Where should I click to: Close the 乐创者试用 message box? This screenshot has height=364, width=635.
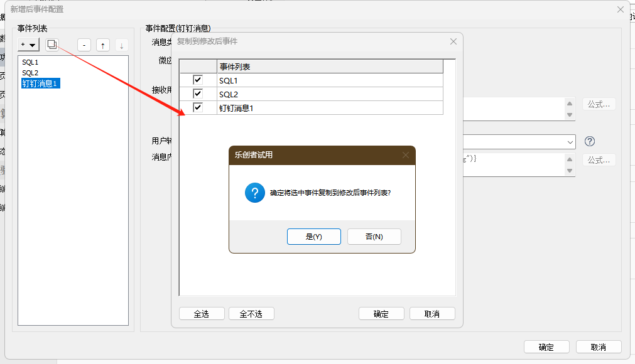tap(406, 155)
